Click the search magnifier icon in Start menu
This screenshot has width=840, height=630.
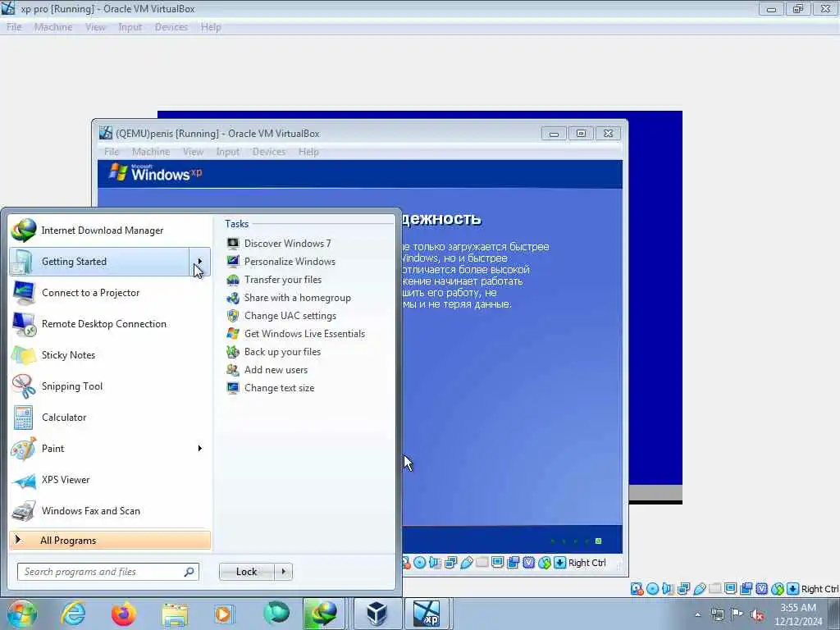[x=189, y=572]
